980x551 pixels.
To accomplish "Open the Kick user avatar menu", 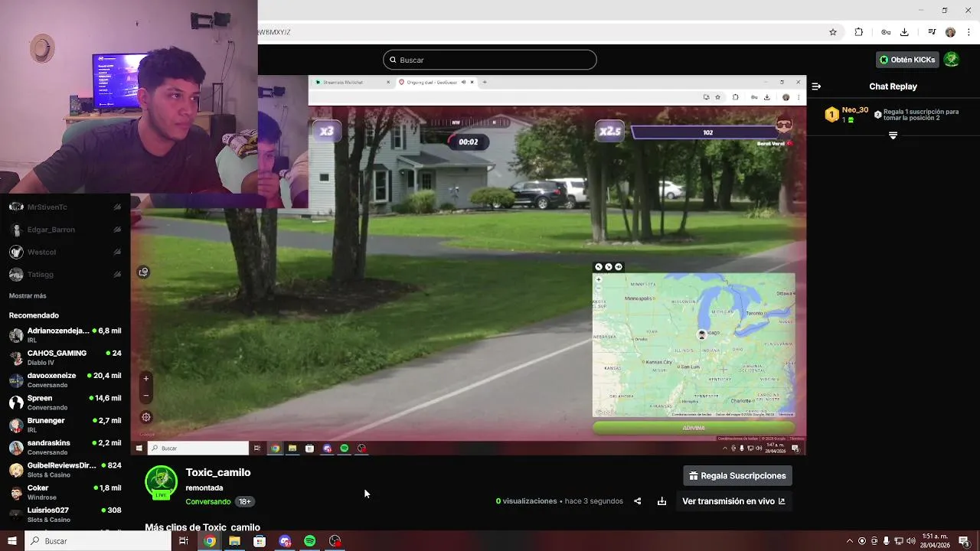I will 952,60.
